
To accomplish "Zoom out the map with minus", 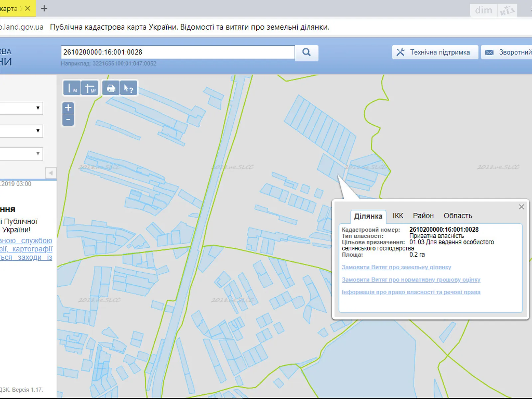I will [x=68, y=120].
